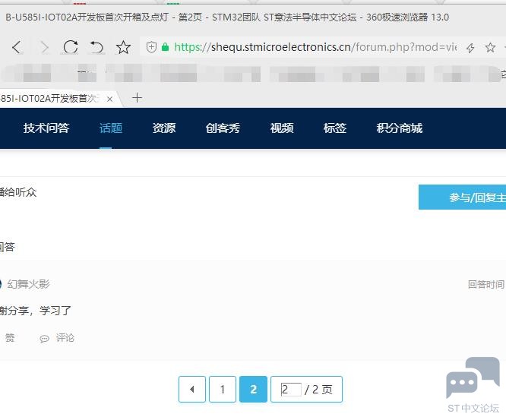Image resolution: width=506 pixels, height=420 pixels.
Task: Click the page number input field
Action: point(290,390)
